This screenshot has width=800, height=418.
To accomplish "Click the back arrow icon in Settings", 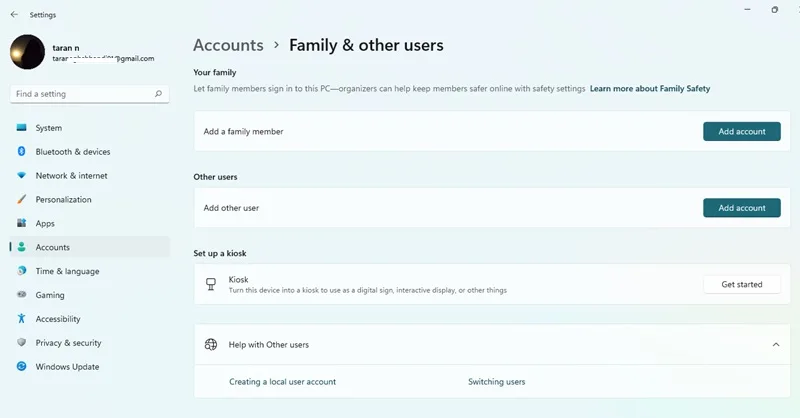I will 14,15.
